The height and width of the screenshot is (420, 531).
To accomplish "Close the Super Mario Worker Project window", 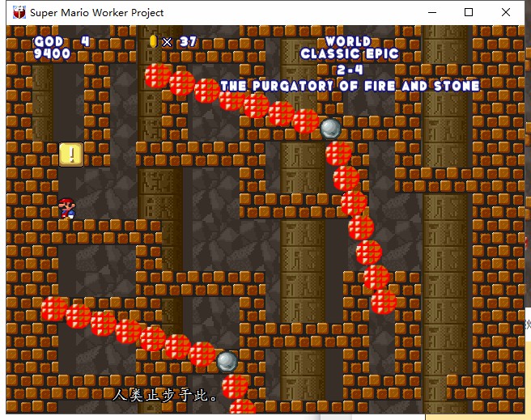I will (506, 12).
